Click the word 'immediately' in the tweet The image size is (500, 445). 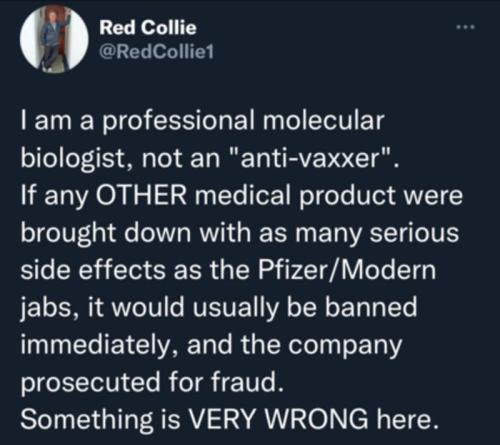tap(94, 344)
